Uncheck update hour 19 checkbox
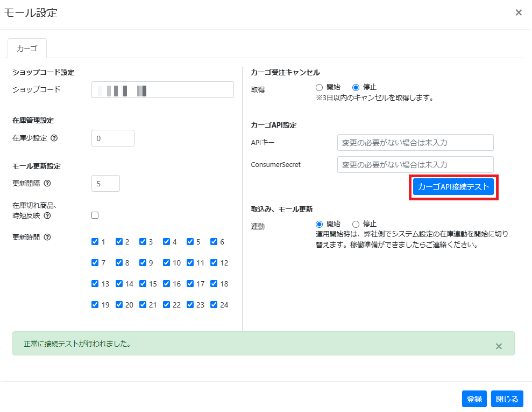The width and height of the screenshot is (532, 412). [95, 305]
